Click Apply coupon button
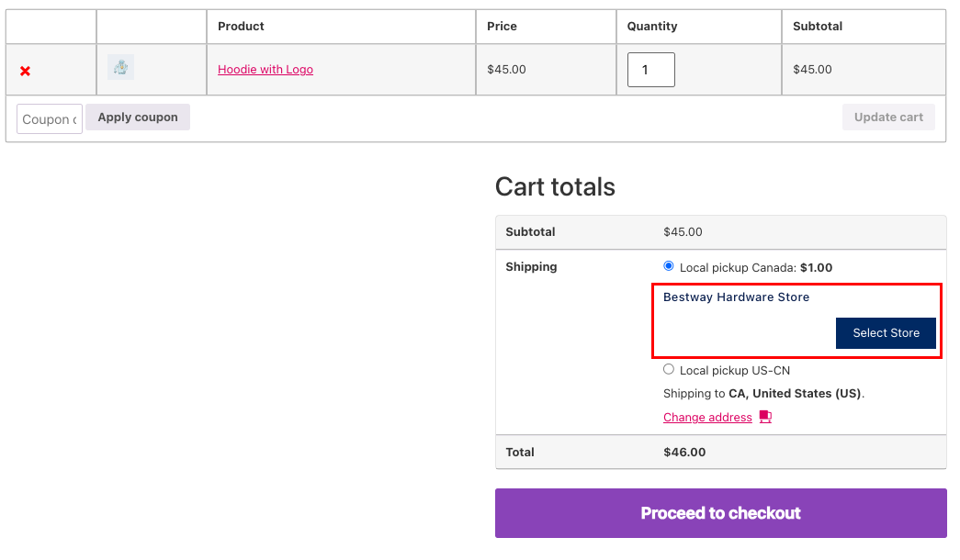Image resolution: width=960 pixels, height=560 pixels. point(138,117)
